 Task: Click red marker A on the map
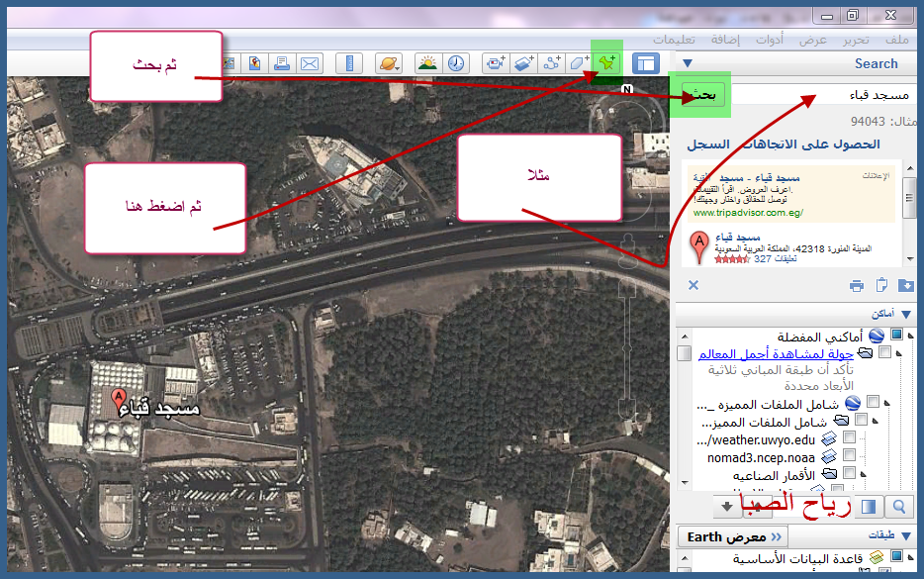tap(119, 399)
